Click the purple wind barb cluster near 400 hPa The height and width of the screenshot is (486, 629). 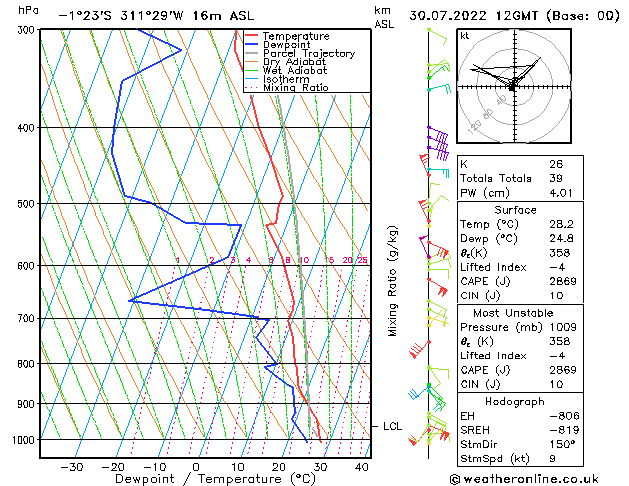click(x=438, y=143)
